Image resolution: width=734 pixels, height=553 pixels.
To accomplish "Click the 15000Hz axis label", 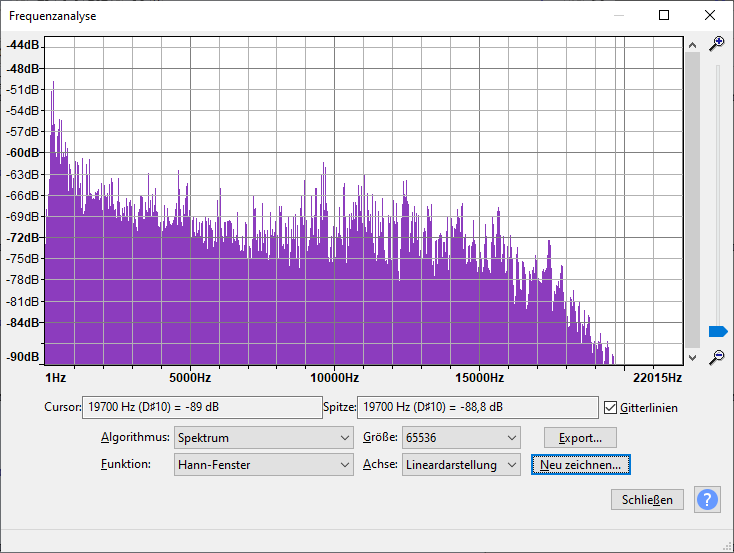I will (479, 377).
